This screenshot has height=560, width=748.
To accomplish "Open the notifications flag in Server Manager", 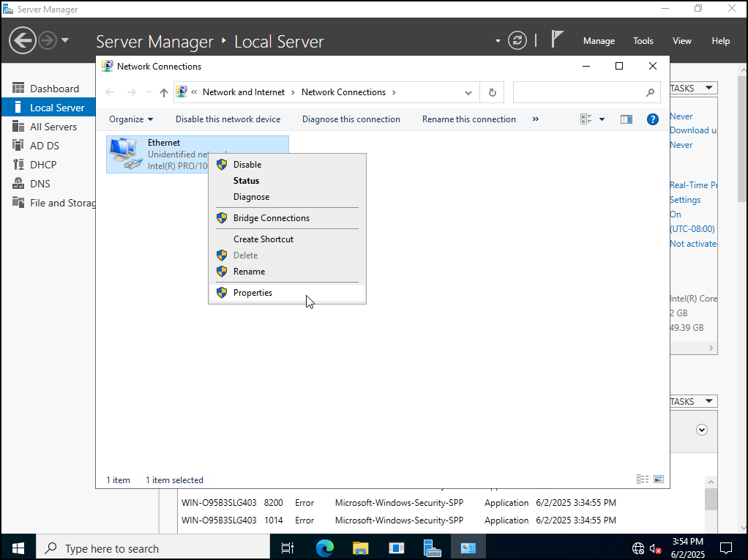I will point(557,40).
